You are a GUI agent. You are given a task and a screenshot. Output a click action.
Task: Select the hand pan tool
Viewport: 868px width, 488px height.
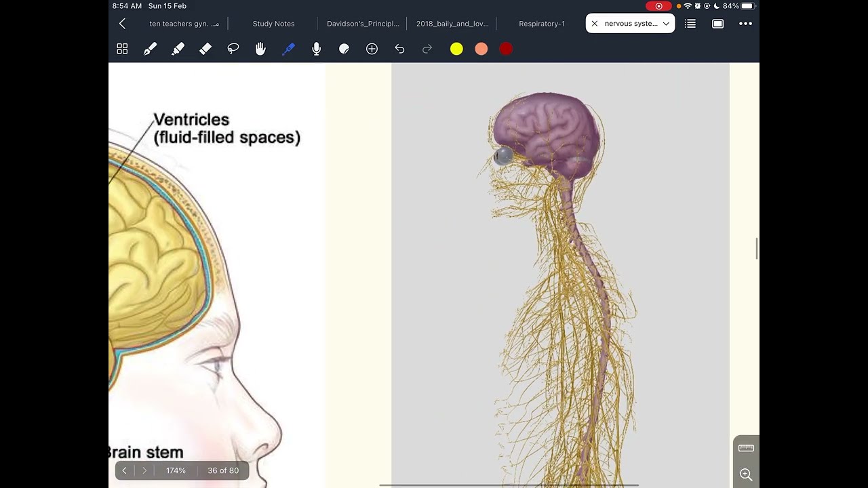point(260,49)
